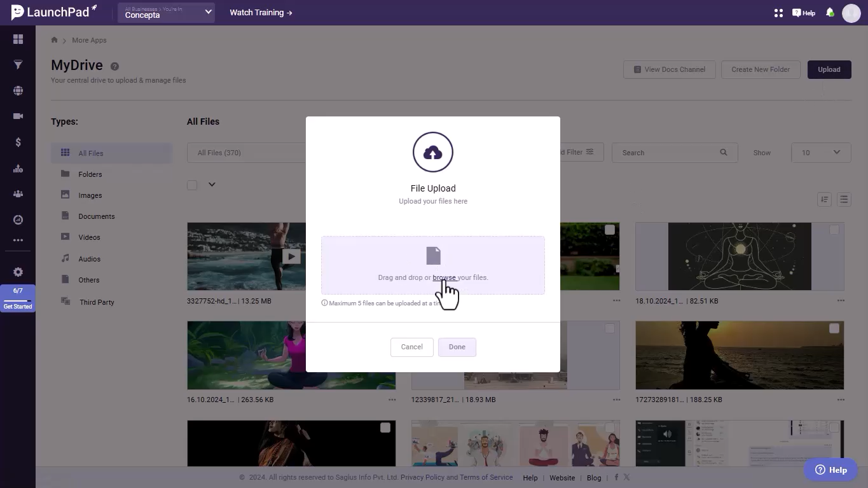Open the 16.10.2024_1 image thumbnail
Viewport: 868px width, 488px height.
pos(291,355)
